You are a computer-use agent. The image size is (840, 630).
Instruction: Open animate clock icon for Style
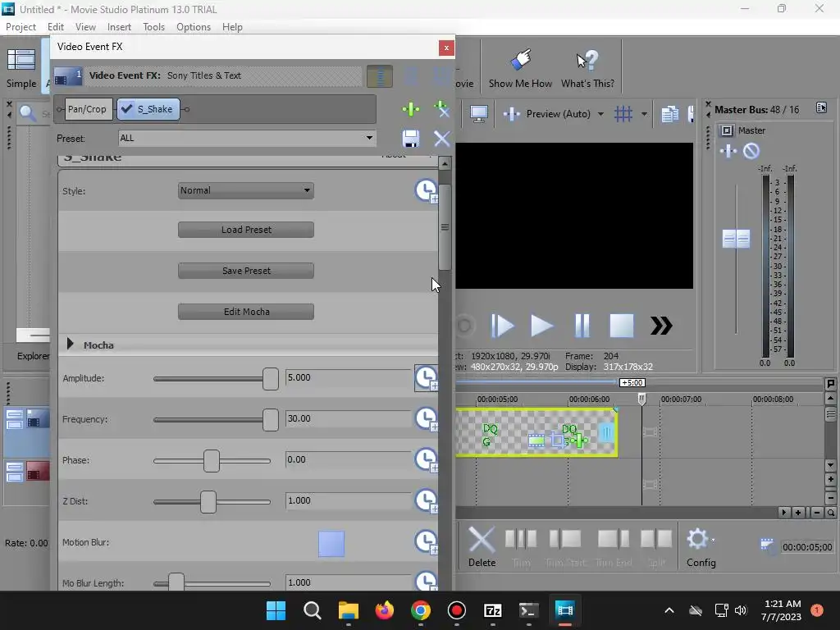(x=427, y=190)
